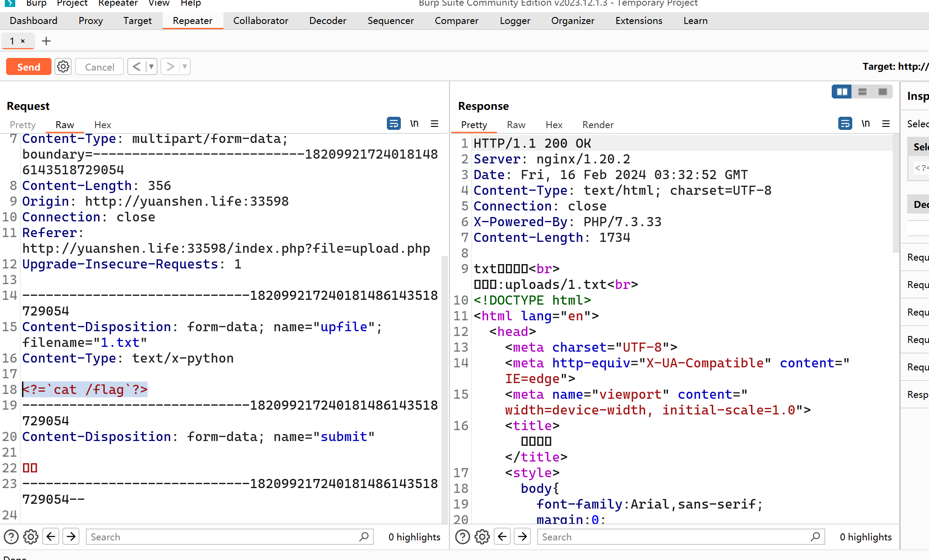Open the Learn tab
The height and width of the screenshot is (560, 929).
[x=696, y=20]
